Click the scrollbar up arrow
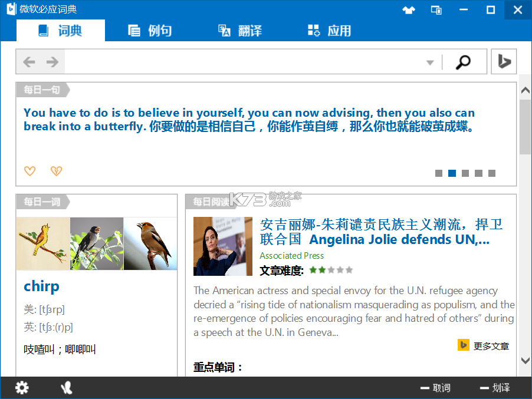 [x=525, y=90]
